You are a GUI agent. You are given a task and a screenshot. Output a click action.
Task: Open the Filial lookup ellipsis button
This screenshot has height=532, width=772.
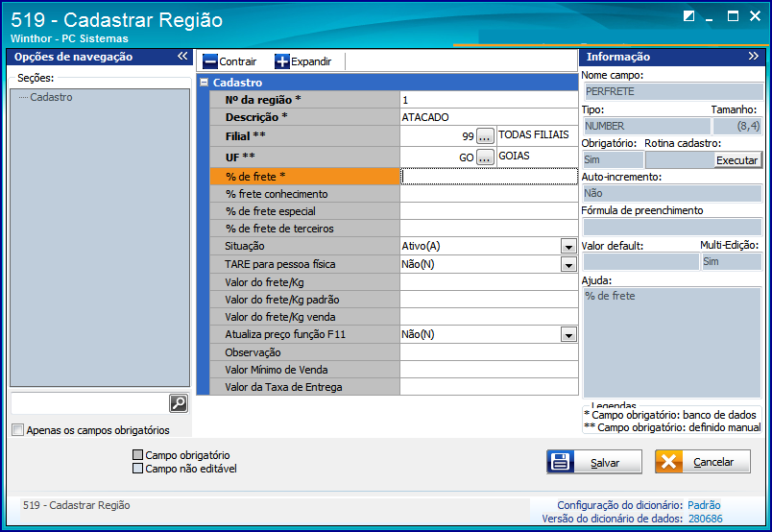(x=485, y=136)
